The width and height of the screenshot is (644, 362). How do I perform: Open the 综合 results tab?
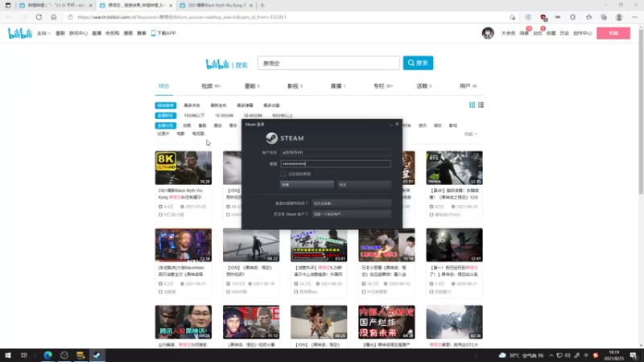[164, 86]
